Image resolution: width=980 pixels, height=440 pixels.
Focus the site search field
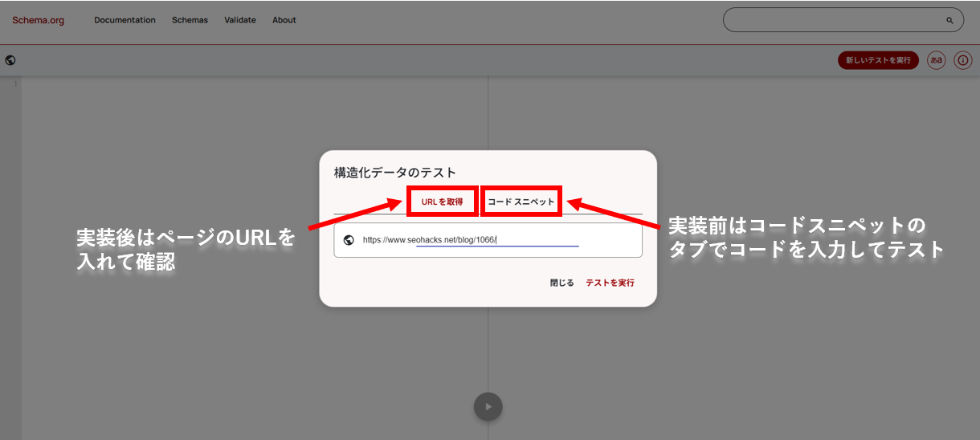click(x=843, y=20)
